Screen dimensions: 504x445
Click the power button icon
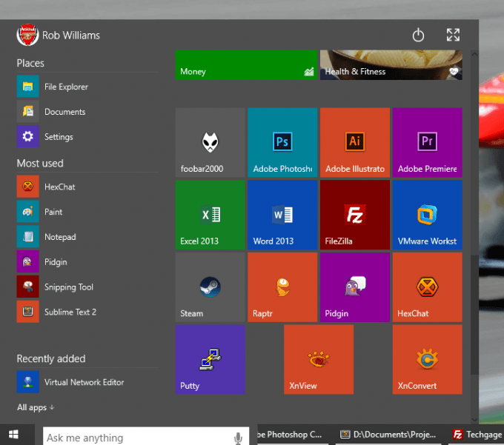pyautogui.click(x=418, y=35)
